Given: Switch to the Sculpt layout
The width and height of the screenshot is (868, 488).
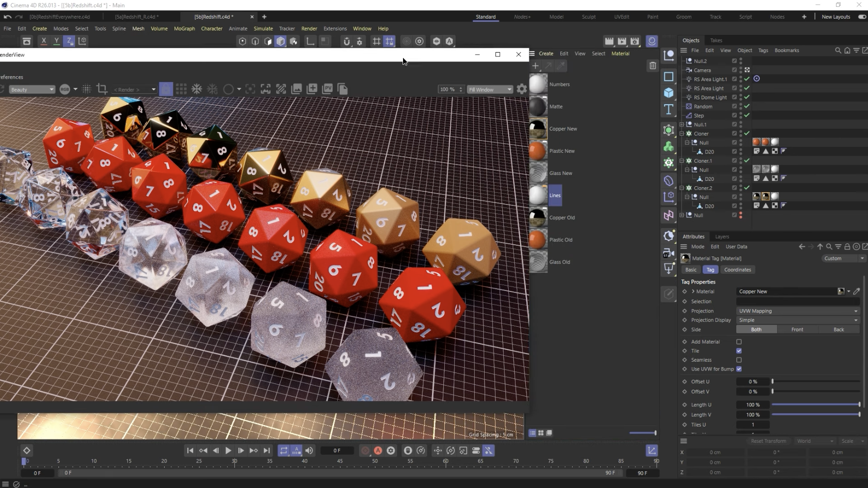Looking at the screenshot, I should tap(588, 17).
